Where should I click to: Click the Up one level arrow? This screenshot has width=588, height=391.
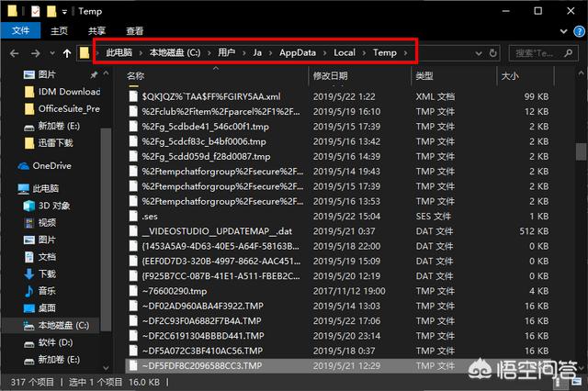(67, 53)
